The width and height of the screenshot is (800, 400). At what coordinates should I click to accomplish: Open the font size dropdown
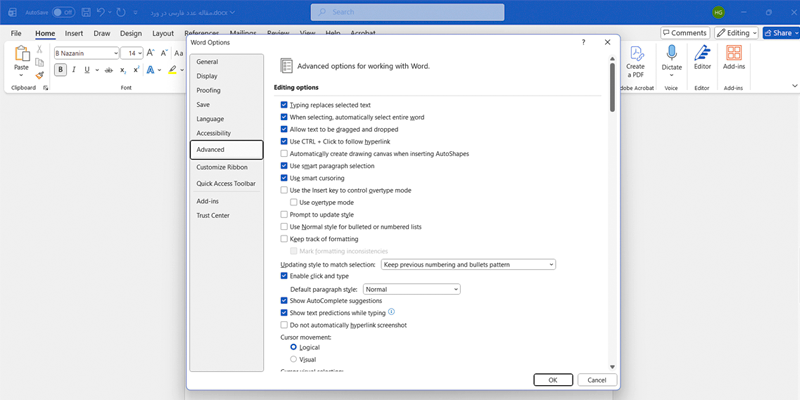click(x=139, y=52)
